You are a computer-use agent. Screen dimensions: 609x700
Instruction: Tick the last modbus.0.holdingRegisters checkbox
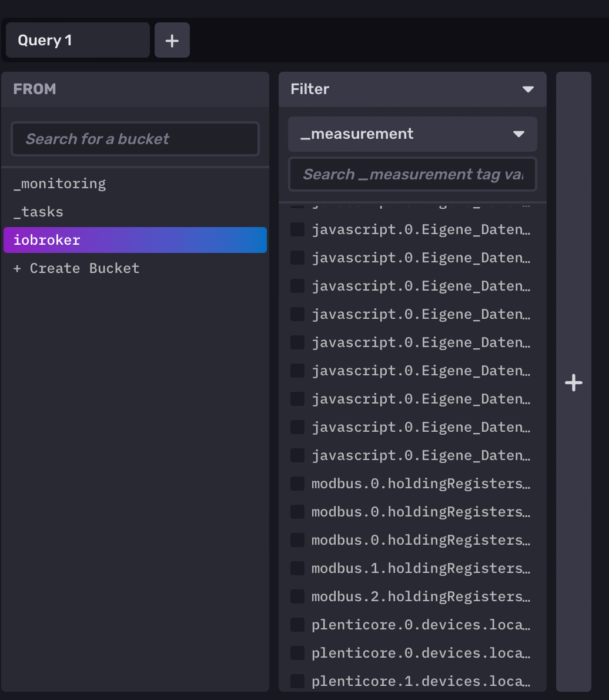click(297, 540)
